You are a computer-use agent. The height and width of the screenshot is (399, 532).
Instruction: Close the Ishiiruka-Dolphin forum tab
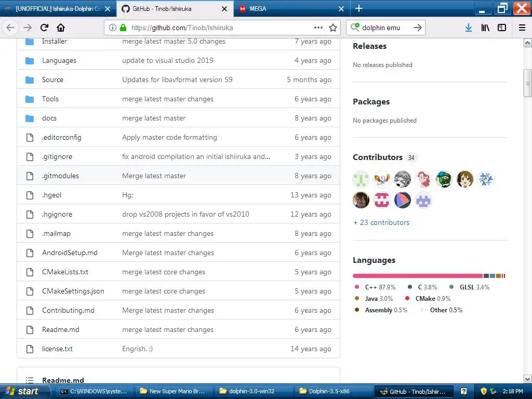tap(108, 9)
